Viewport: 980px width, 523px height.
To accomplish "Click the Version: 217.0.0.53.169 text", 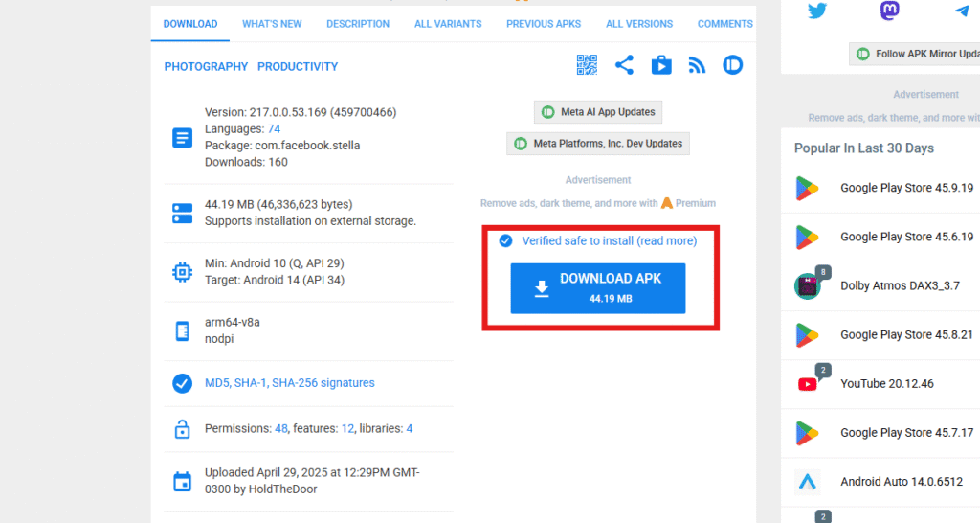I will coord(300,113).
